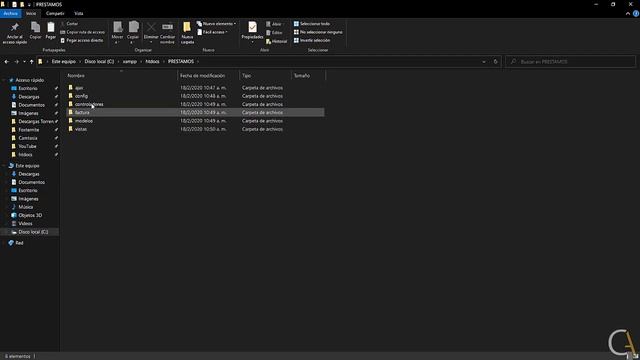Click Disco local (C:) in address bar
The image size is (640, 360).
[99, 62]
